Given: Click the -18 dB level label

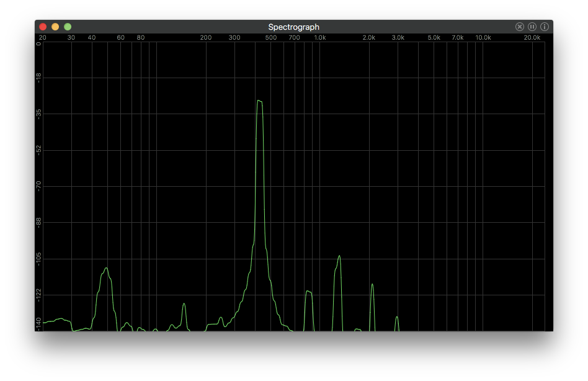Looking at the screenshot, I should (38, 78).
